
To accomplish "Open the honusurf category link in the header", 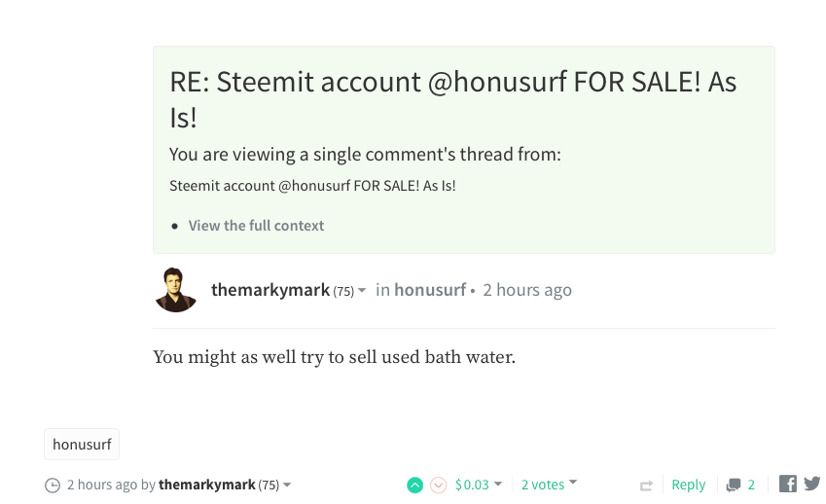I will pos(429,290).
